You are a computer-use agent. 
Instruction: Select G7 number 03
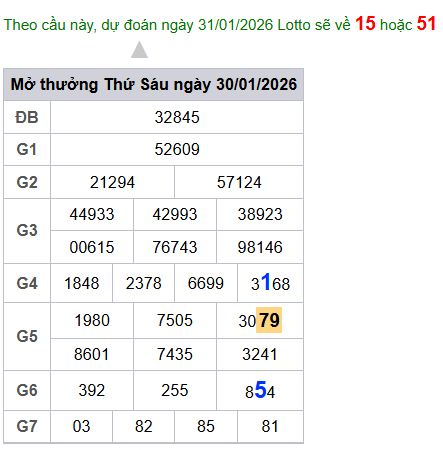click(81, 427)
